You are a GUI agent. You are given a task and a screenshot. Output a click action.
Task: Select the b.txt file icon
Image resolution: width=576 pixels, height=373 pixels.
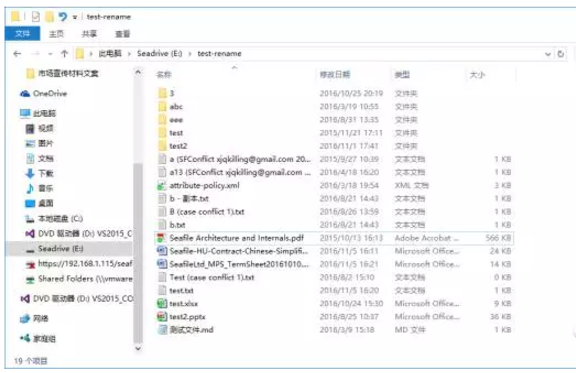click(x=162, y=225)
